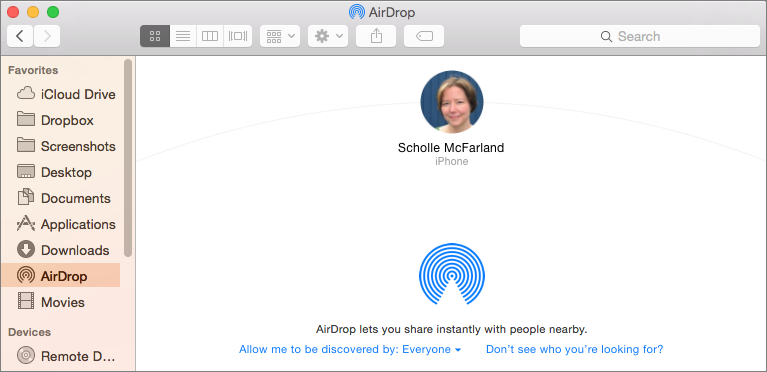767x372 pixels.
Task: Click the AirDrop title bar icon
Action: 357,12
